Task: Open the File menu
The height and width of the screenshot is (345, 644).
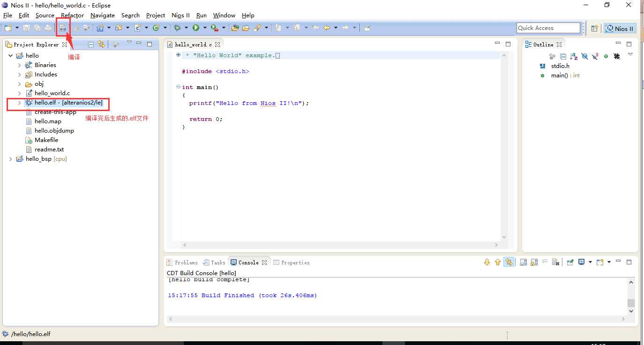Action: [x=7, y=15]
